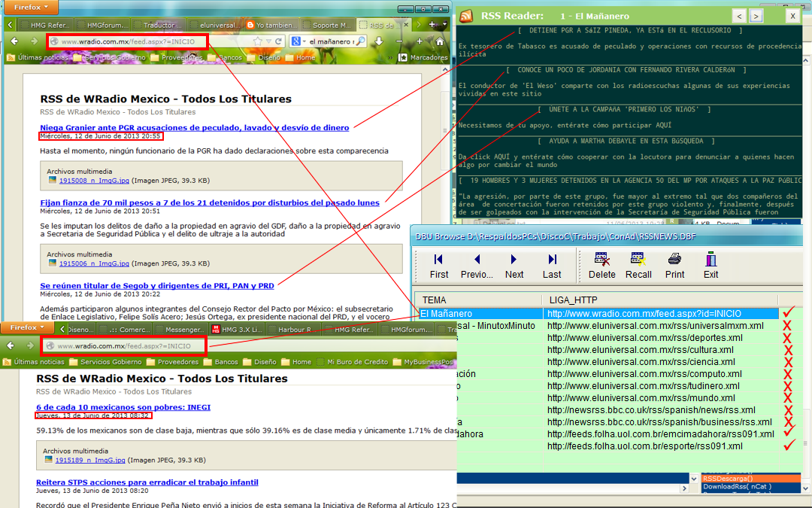The height and width of the screenshot is (508, 812).
Task: Open 1915008_n_ImgG.jpg attachment link
Action: [94, 181]
